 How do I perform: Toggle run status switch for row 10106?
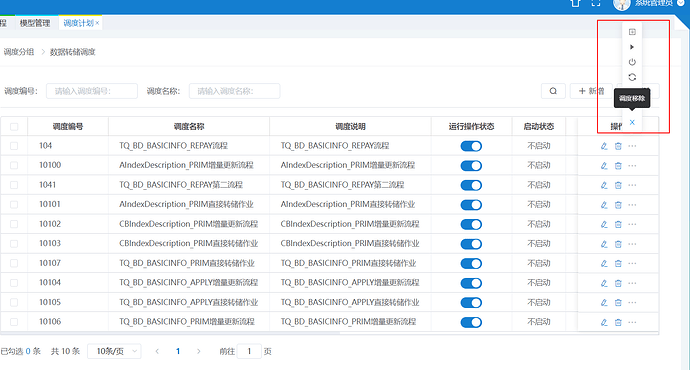471,322
